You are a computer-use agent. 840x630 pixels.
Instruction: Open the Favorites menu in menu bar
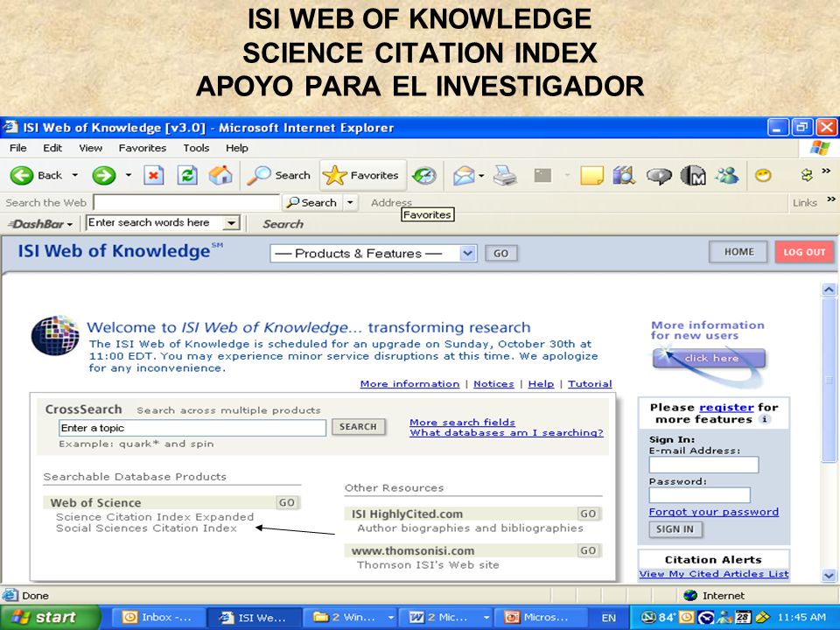pos(143,148)
